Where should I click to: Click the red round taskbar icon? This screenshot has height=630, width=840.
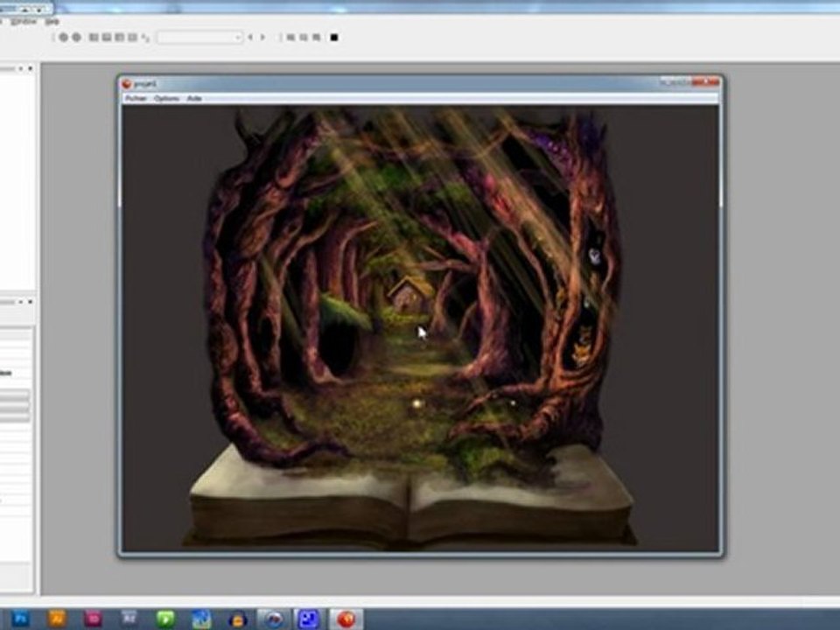pos(346,619)
